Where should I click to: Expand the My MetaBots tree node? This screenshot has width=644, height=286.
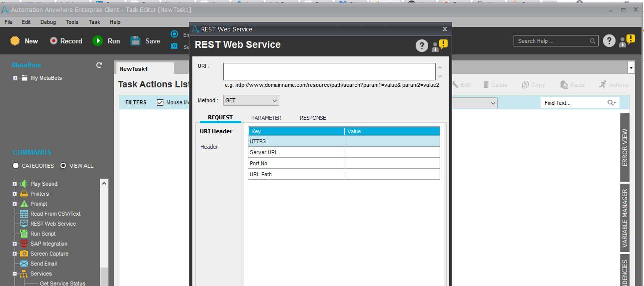click(15, 78)
